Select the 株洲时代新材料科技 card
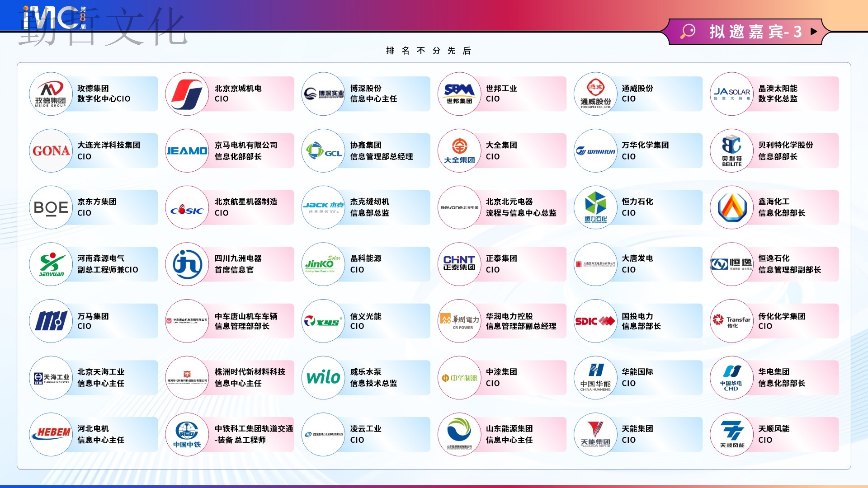 [230, 378]
